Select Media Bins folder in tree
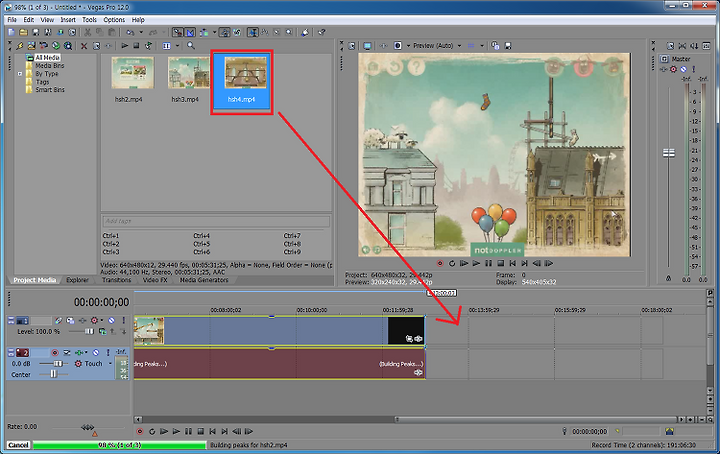Viewport: 720px width, 454px height. click(50, 66)
